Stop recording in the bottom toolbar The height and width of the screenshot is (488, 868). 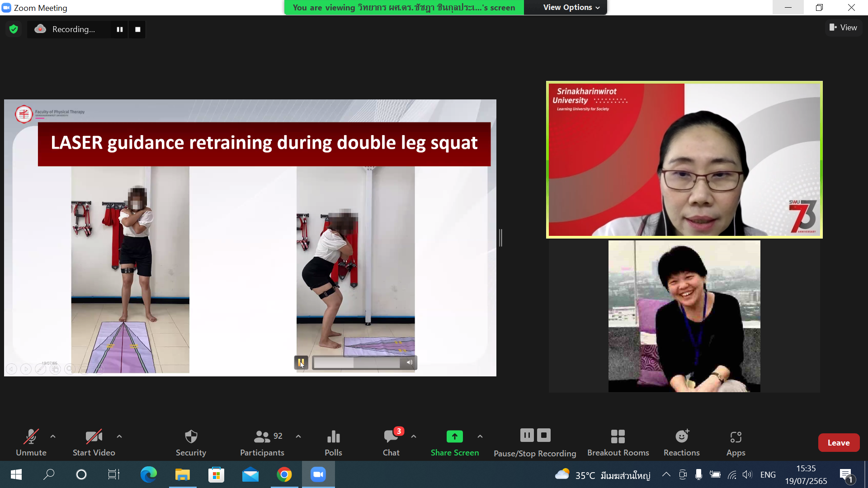[544, 435]
